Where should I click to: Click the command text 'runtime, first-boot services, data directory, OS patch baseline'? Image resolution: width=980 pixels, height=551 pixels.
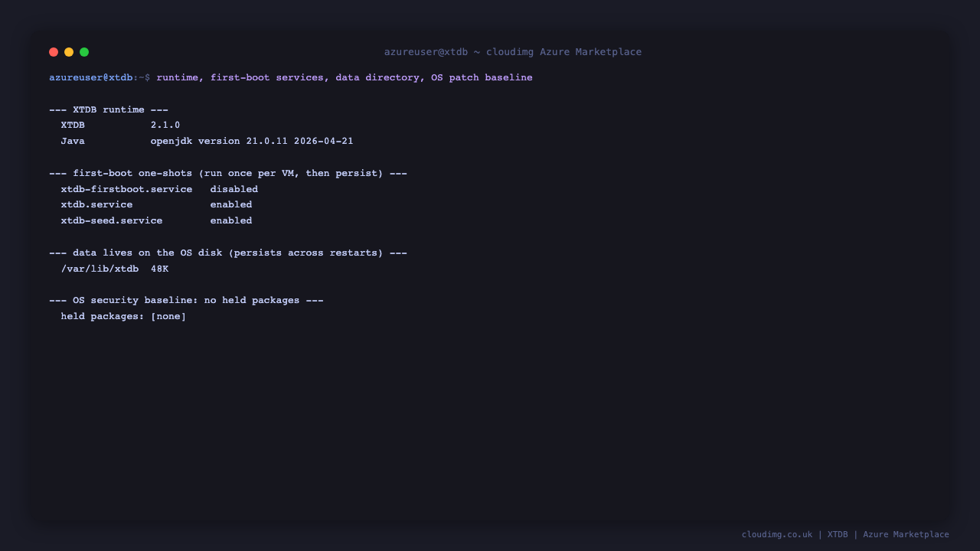[345, 78]
